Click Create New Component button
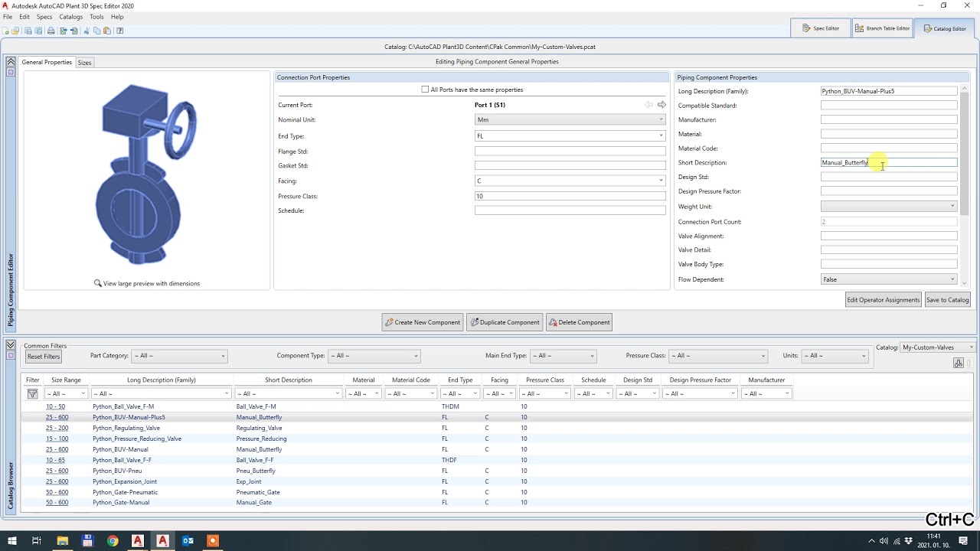Image resolution: width=980 pixels, height=551 pixels. click(x=423, y=322)
